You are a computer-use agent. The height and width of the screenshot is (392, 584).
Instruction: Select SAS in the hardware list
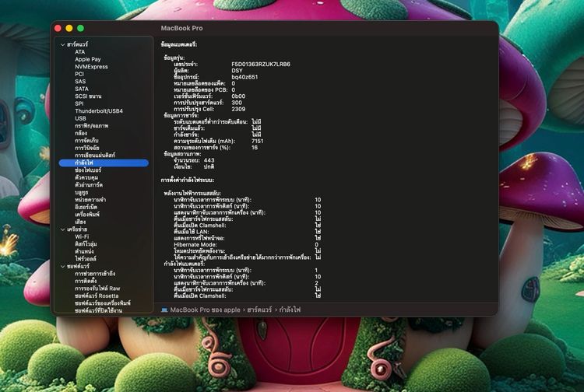[80, 81]
